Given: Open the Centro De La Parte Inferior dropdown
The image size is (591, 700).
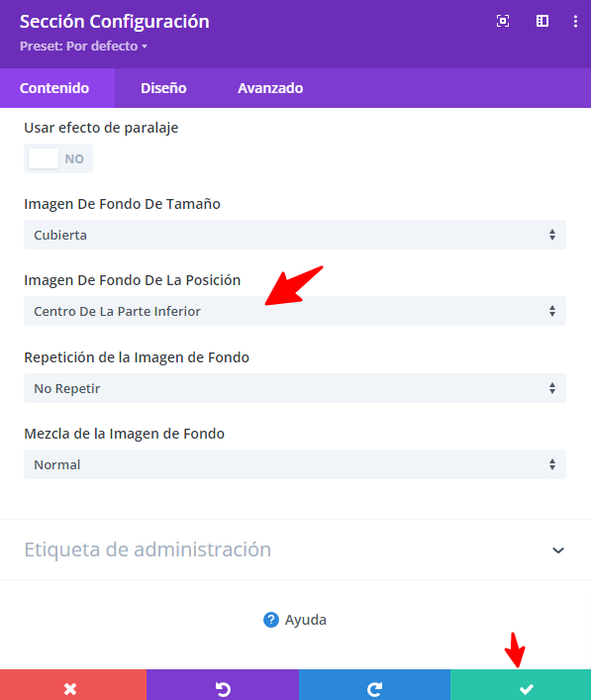Looking at the screenshot, I should tap(295, 311).
